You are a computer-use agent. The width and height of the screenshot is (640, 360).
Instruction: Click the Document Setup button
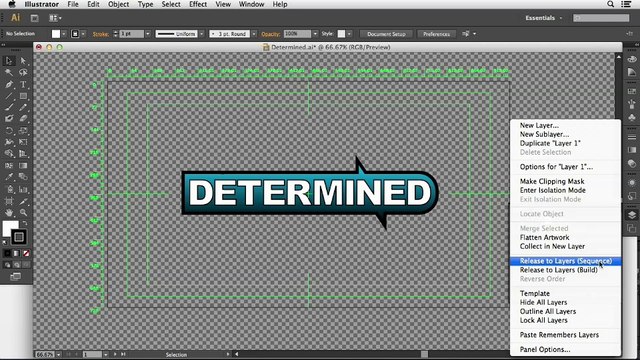pos(386,34)
